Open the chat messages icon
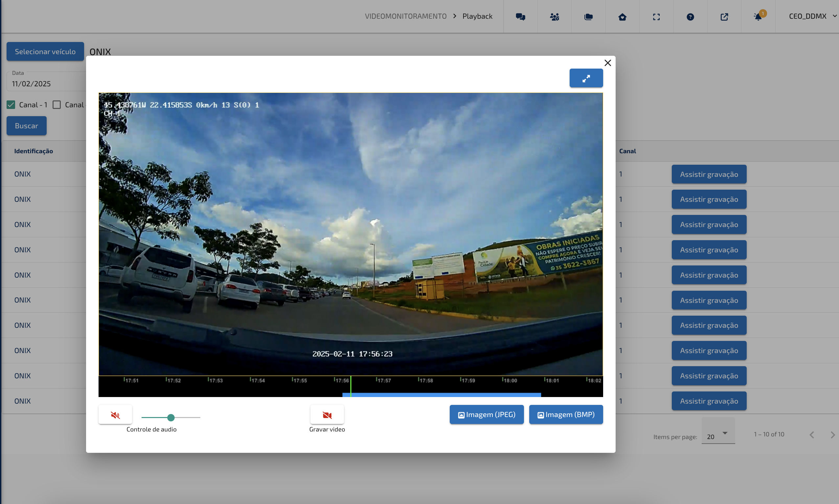The height and width of the screenshot is (504, 839). click(520, 17)
